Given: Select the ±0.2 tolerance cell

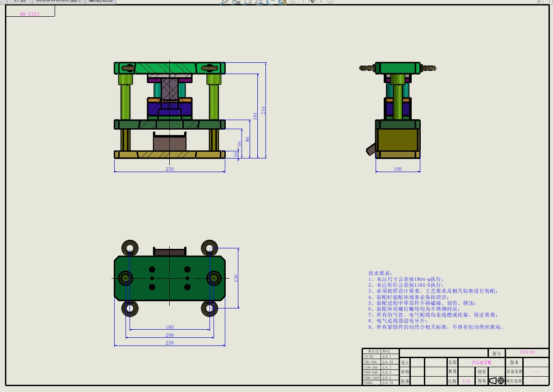Looking at the screenshot, I should tap(390, 367).
